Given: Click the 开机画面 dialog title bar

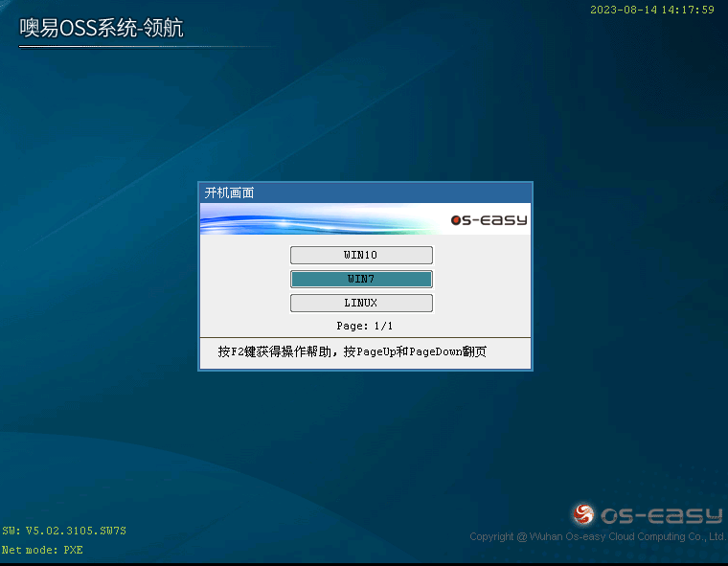Looking at the screenshot, I should click(x=365, y=192).
